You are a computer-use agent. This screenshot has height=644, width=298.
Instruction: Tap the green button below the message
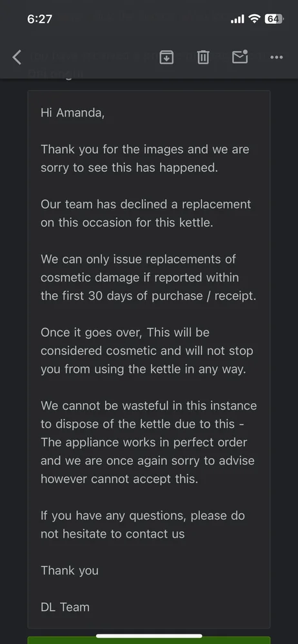[x=149, y=640]
